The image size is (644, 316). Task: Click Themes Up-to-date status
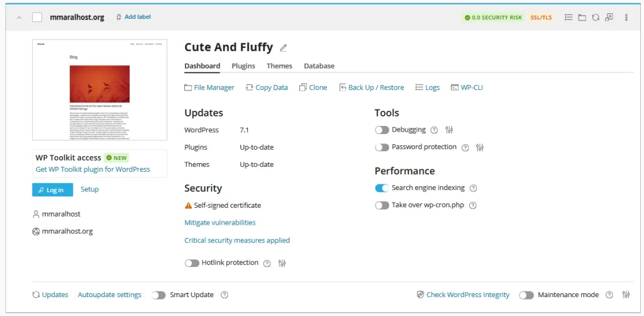[x=257, y=164]
